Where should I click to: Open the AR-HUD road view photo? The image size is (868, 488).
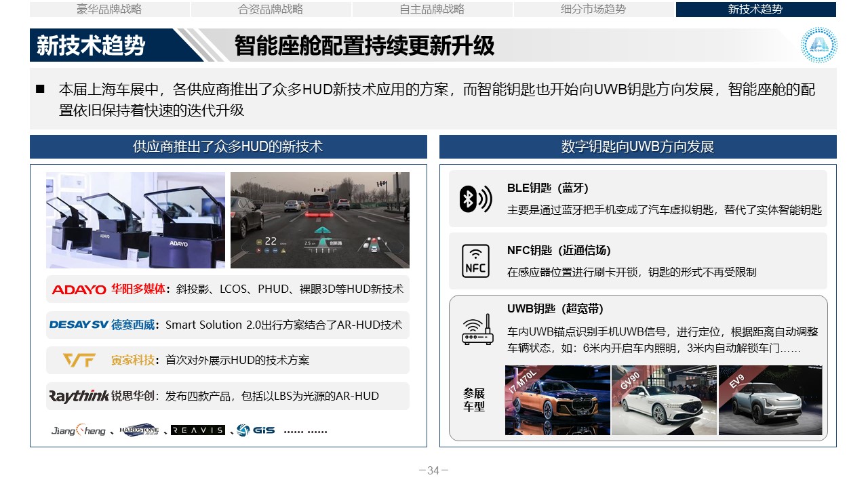[320, 220]
